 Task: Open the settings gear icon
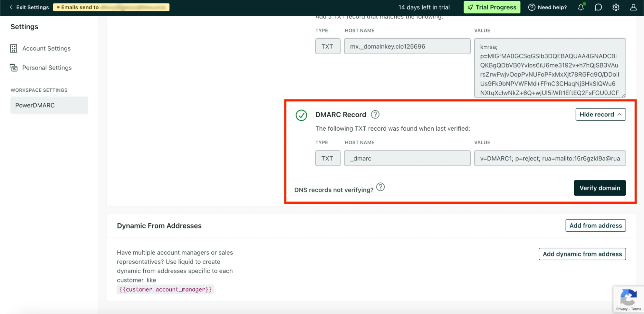[x=616, y=7]
